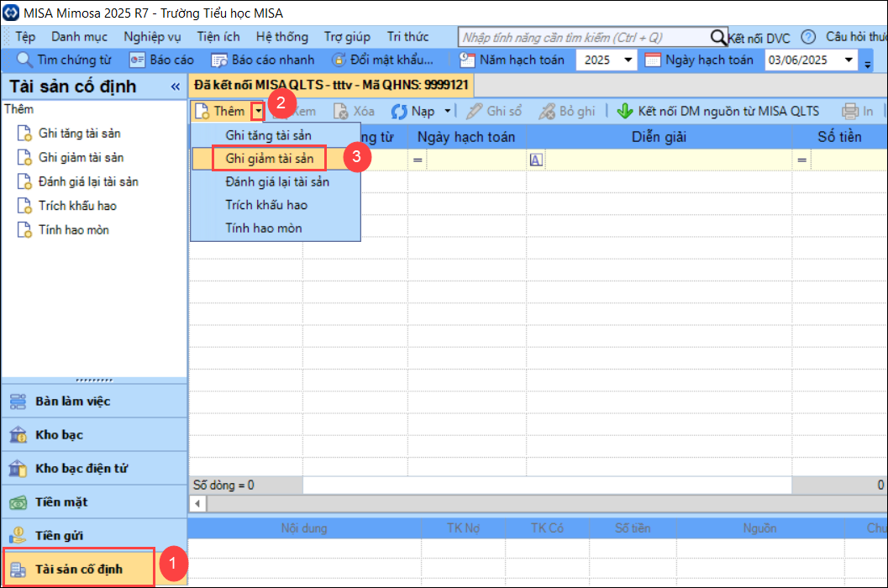Screen dimensions: 888x588
Task: Click the Diễn giải filter operator icon
Action: (536, 160)
